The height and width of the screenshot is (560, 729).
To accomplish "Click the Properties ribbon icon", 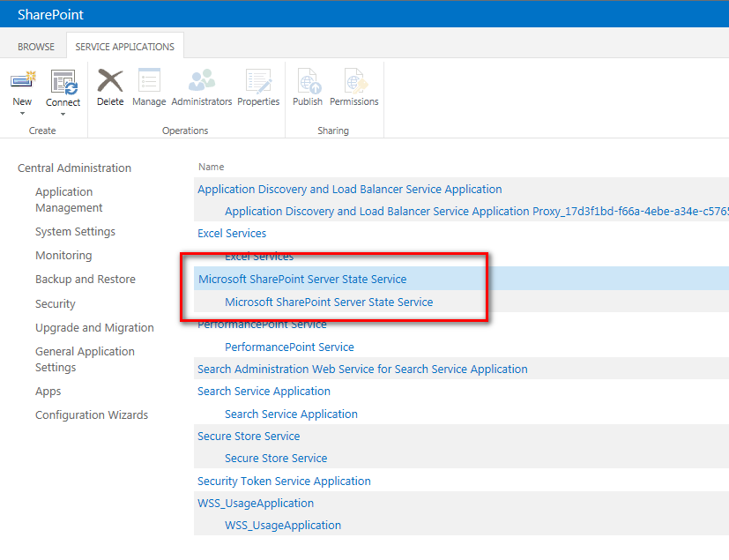I will (x=258, y=81).
